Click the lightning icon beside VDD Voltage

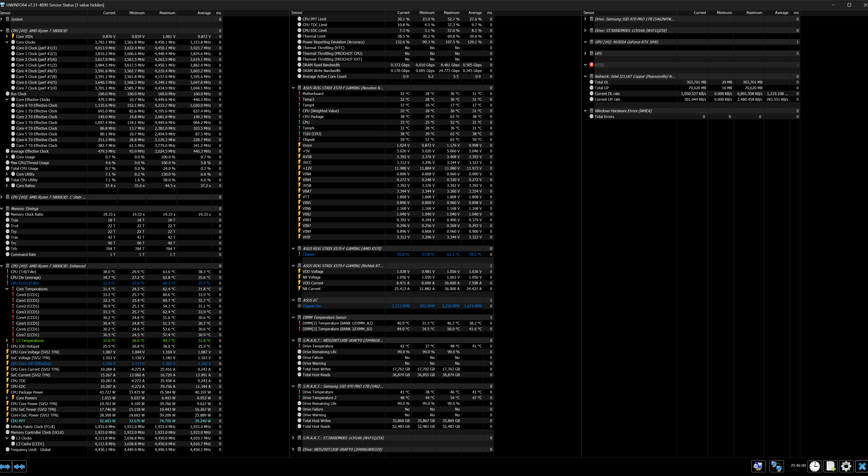299,272
